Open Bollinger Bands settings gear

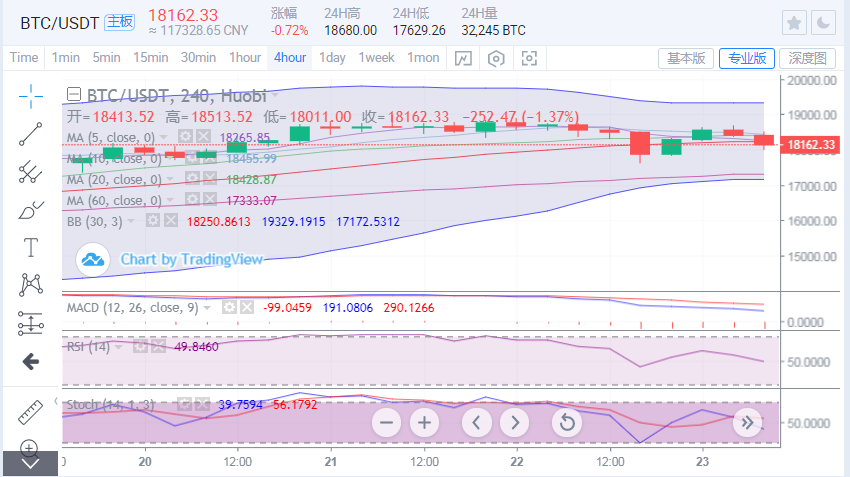(153, 220)
